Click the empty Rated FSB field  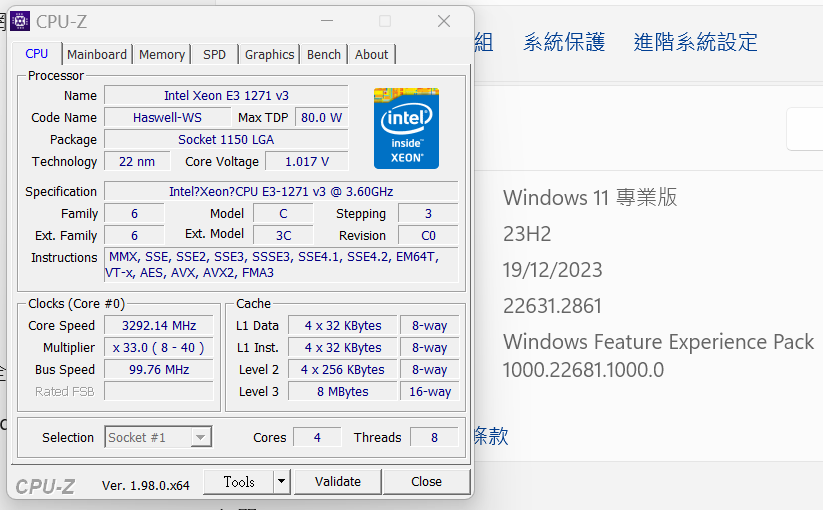(x=159, y=392)
